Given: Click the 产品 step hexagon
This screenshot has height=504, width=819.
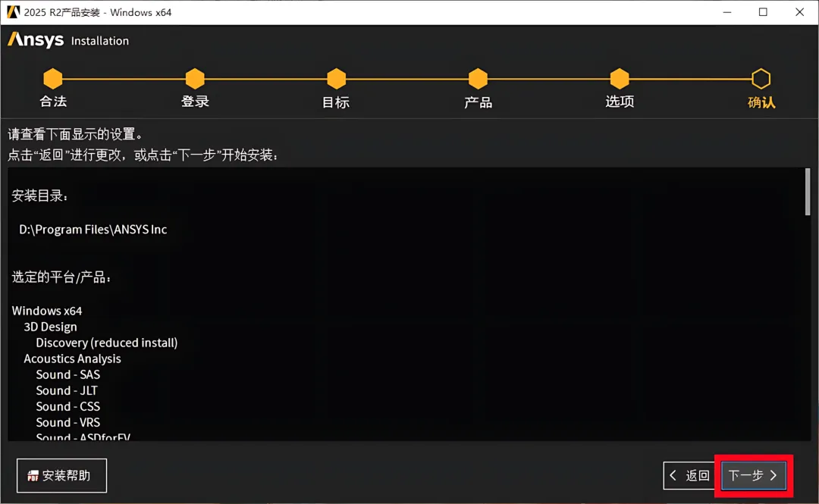Looking at the screenshot, I should pos(478,79).
